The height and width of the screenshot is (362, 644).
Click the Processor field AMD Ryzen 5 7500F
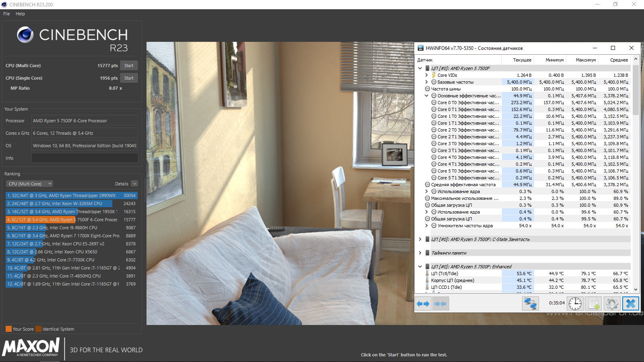[x=85, y=121]
